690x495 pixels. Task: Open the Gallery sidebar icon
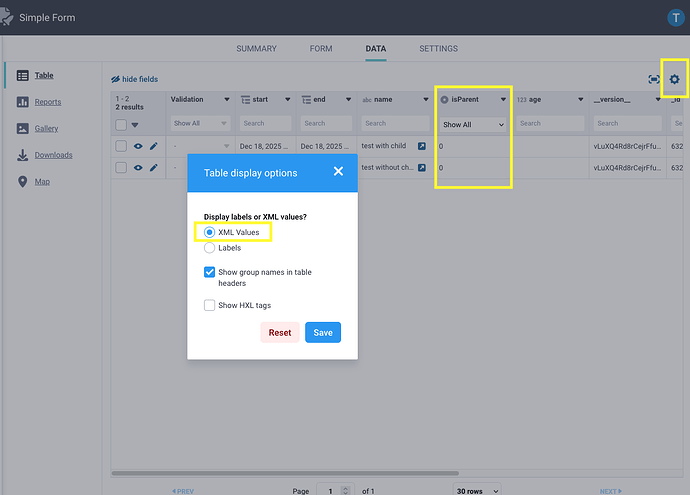click(x=23, y=129)
